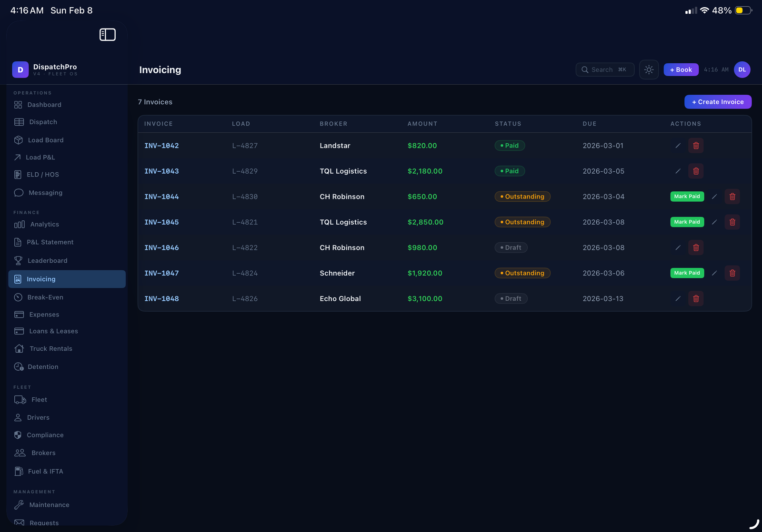
Task: Click the + Book button
Action: 681,70
